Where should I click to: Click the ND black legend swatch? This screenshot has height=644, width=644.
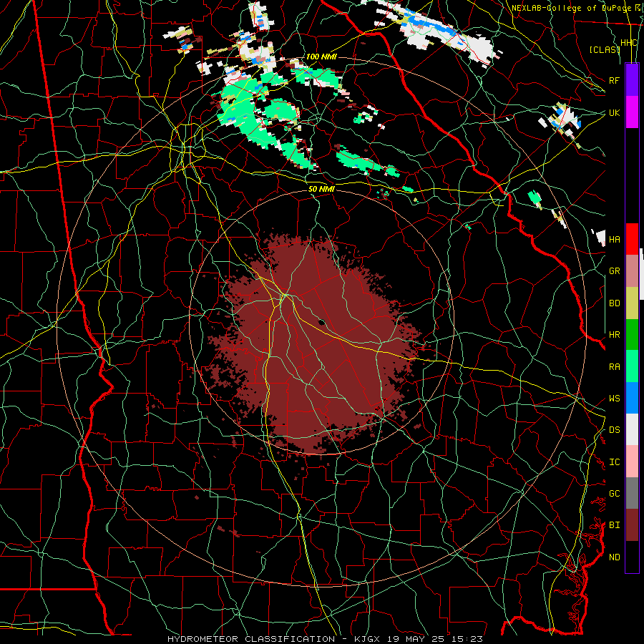[x=632, y=557]
